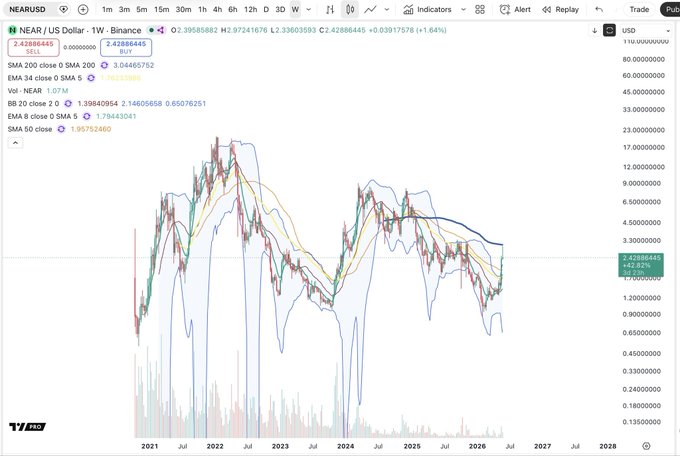Click the SMA 200 value 3.04465752
The height and width of the screenshot is (456, 680).
[x=134, y=65]
